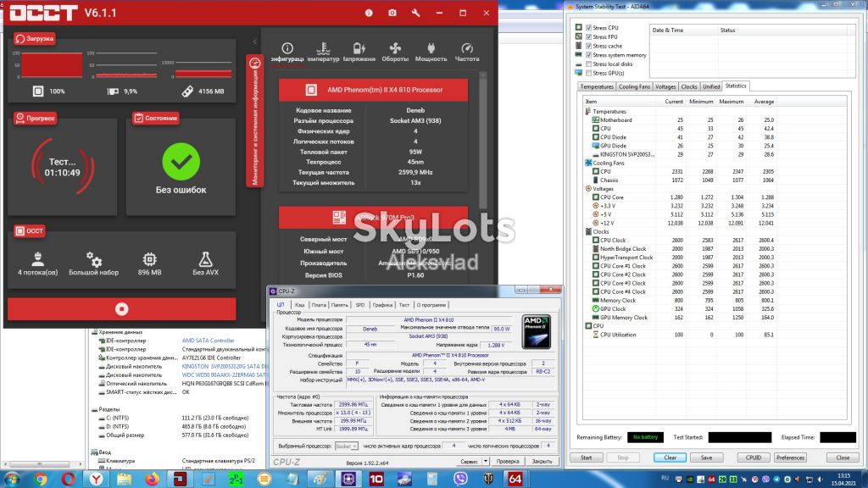Uncheck Stress FPU in AIDA64

click(589, 36)
